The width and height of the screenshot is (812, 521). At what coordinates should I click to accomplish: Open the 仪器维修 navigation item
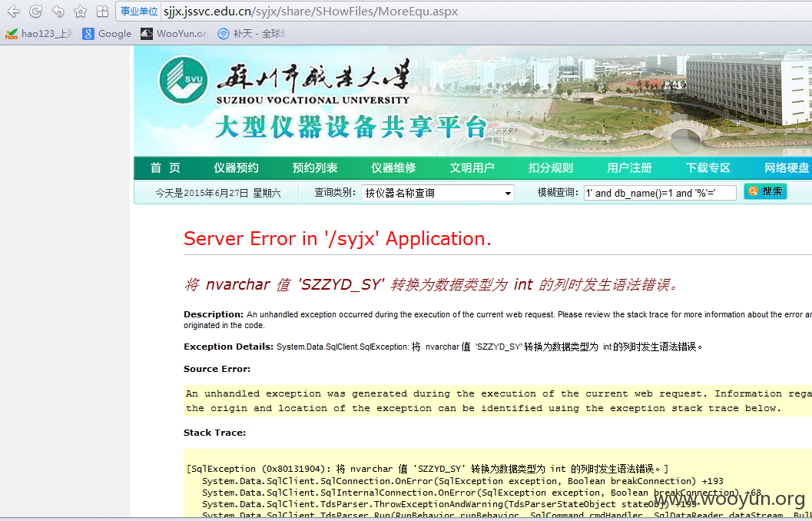coord(393,168)
